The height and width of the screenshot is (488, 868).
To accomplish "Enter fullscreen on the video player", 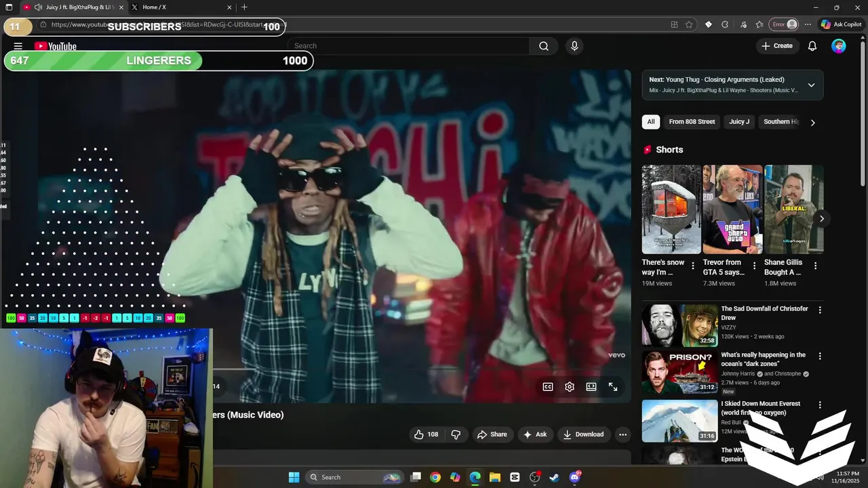I will click(613, 386).
